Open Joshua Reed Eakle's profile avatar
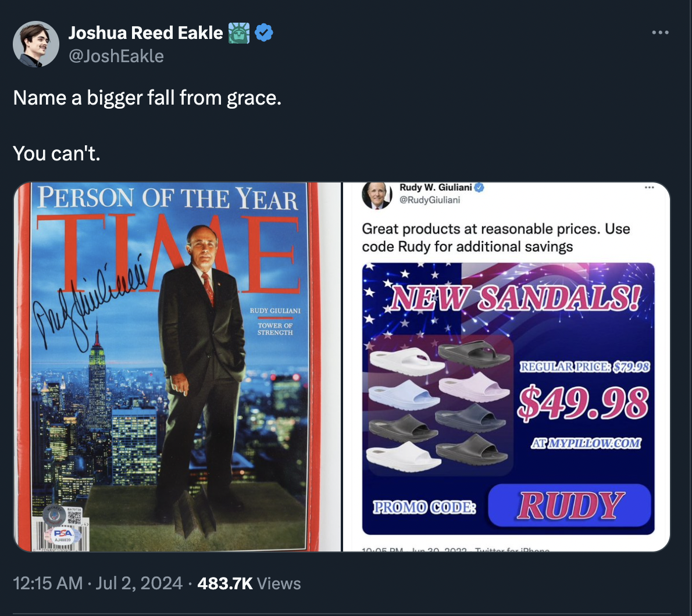 click(36, 45)
